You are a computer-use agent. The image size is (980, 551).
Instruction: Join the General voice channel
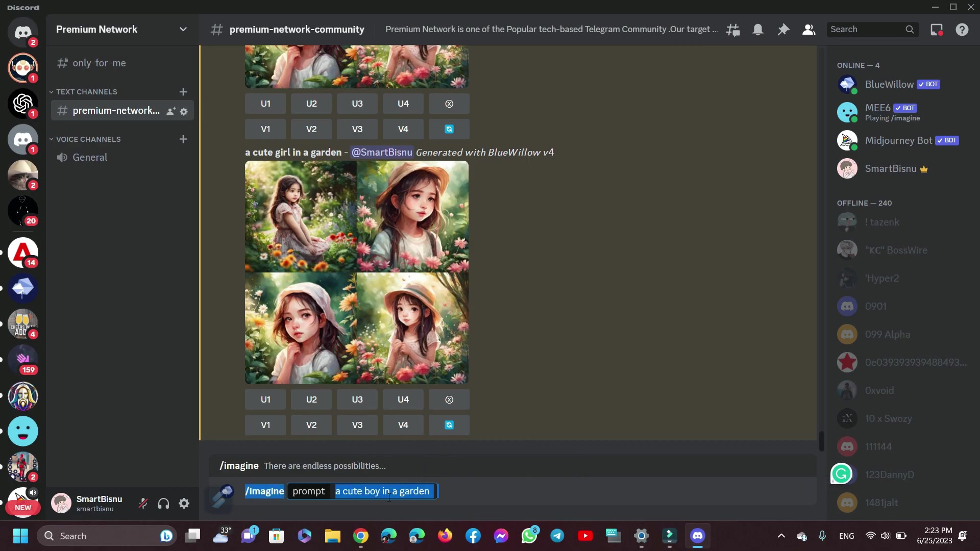(90, 158)
